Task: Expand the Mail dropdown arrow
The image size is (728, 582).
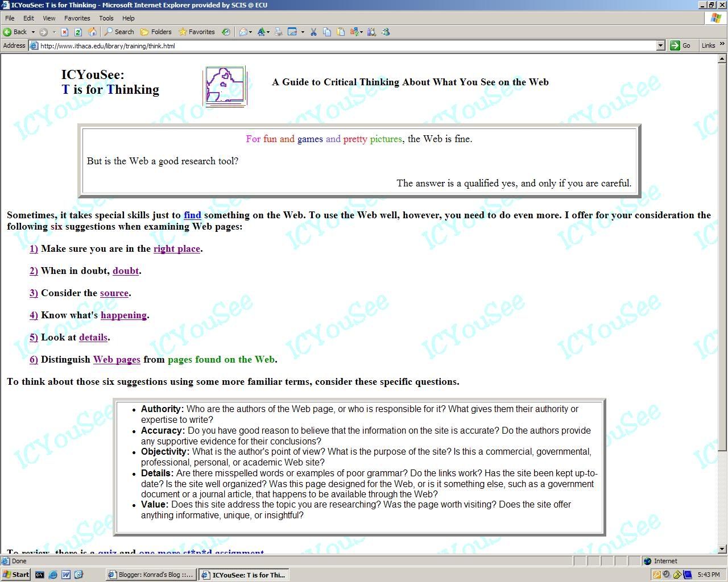Action: click(251, 32)
